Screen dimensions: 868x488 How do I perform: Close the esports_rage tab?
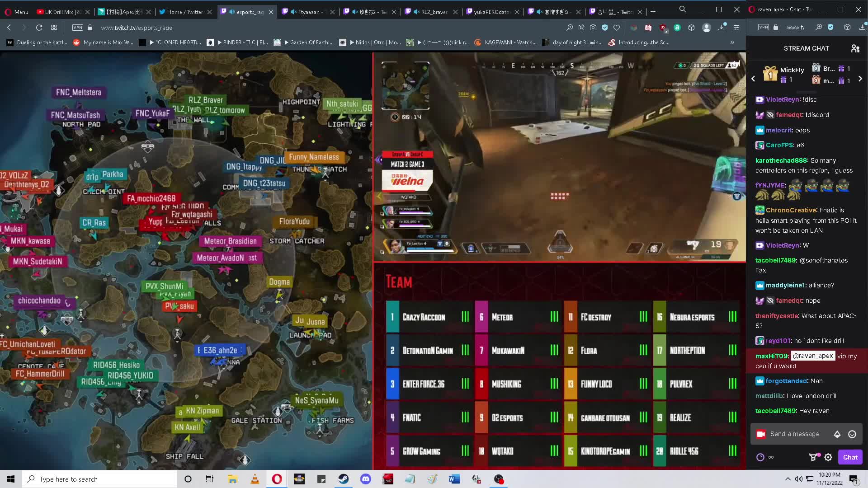[x=271, y=12]
